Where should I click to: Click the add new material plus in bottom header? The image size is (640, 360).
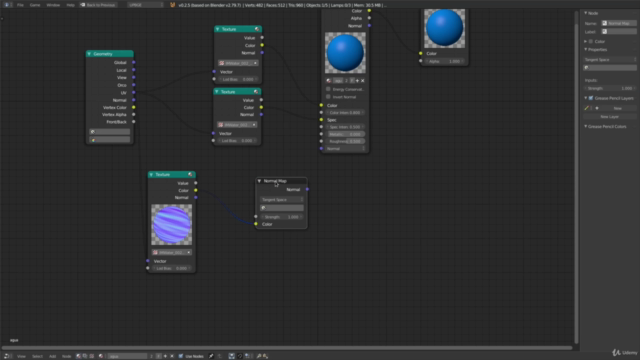point(165,356)
